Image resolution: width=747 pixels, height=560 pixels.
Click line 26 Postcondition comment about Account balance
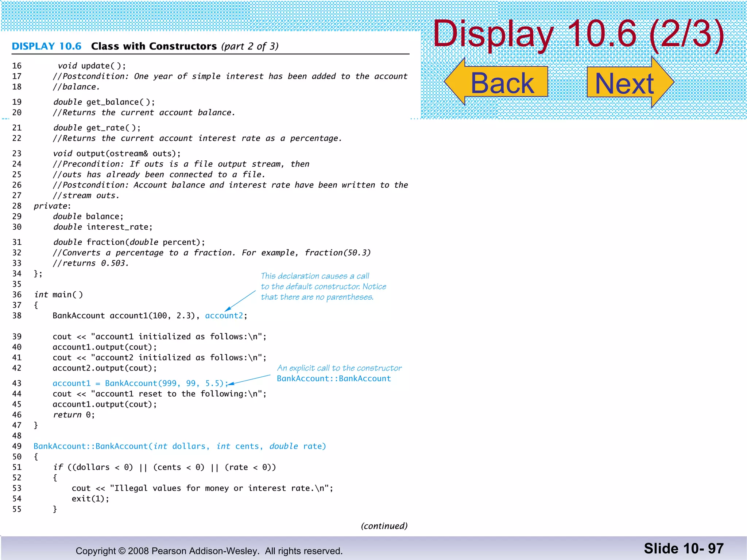pos(230,185)
